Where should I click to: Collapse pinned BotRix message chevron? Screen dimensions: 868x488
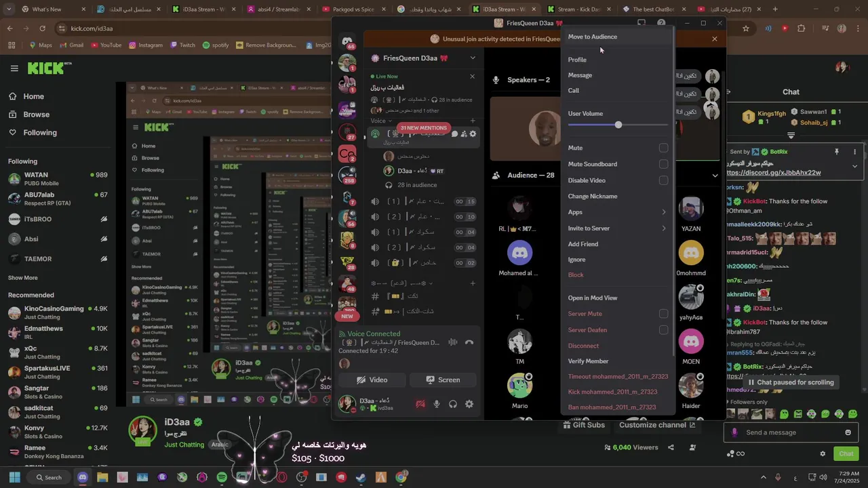854,165
